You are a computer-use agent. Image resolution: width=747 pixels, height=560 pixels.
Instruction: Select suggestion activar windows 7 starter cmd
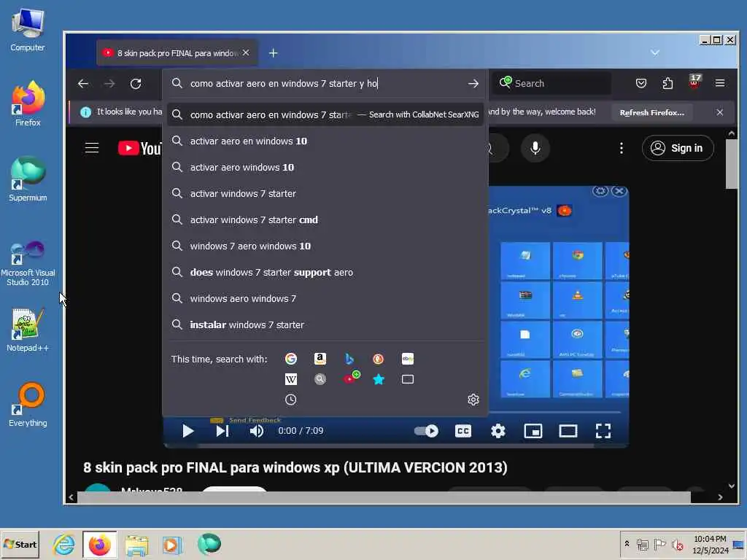coord(325,219)
